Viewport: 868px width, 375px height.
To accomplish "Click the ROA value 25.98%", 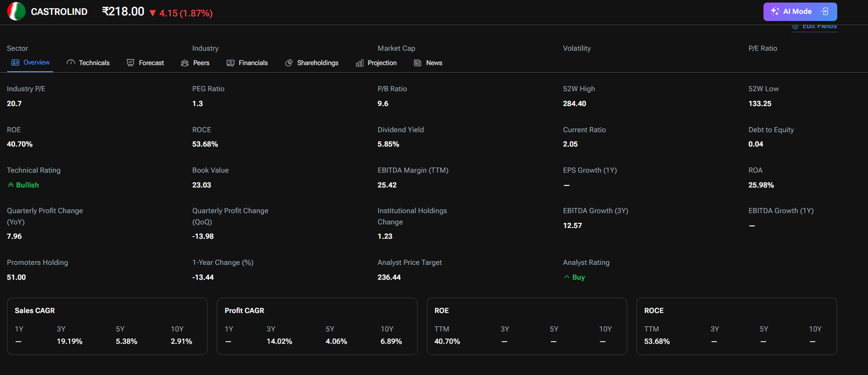I will (x=761, y=185).
